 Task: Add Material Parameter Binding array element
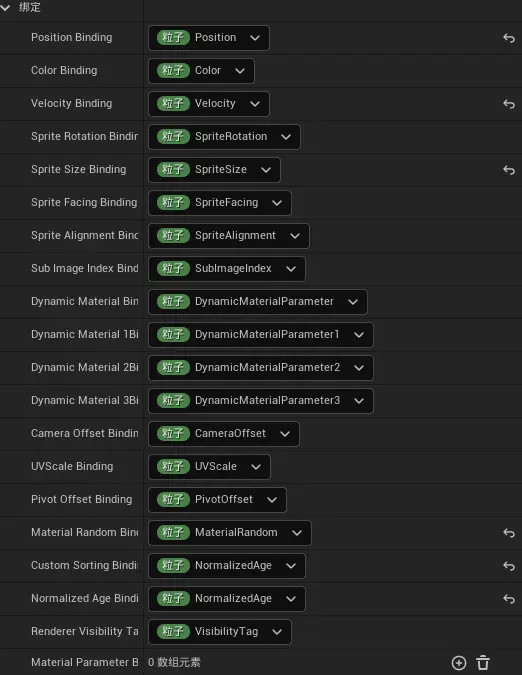click(459, 663)
